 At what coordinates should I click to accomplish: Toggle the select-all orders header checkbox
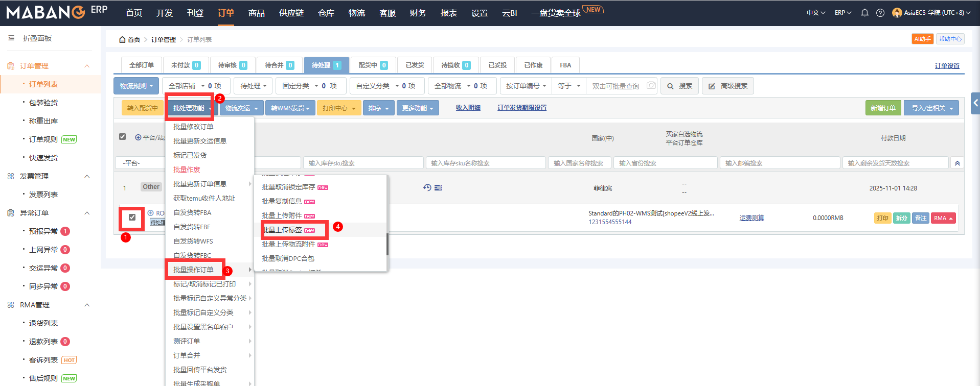coord(122,137)
